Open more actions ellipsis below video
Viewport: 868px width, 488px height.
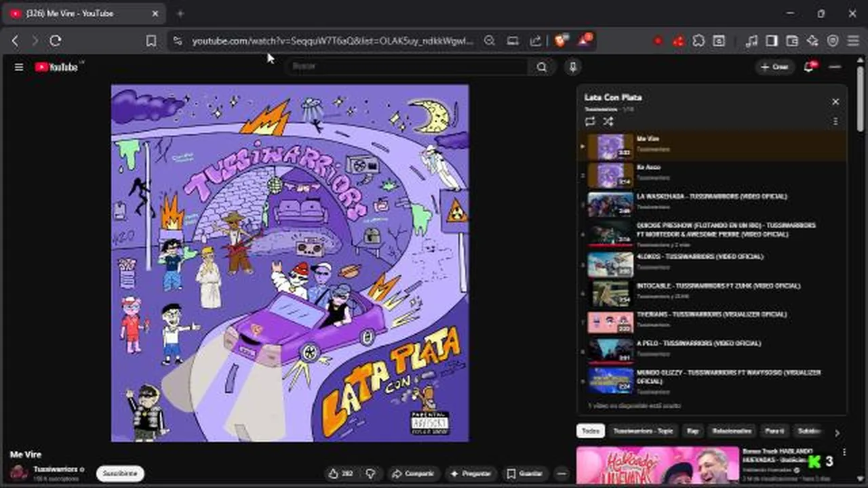tap(561, 474)
